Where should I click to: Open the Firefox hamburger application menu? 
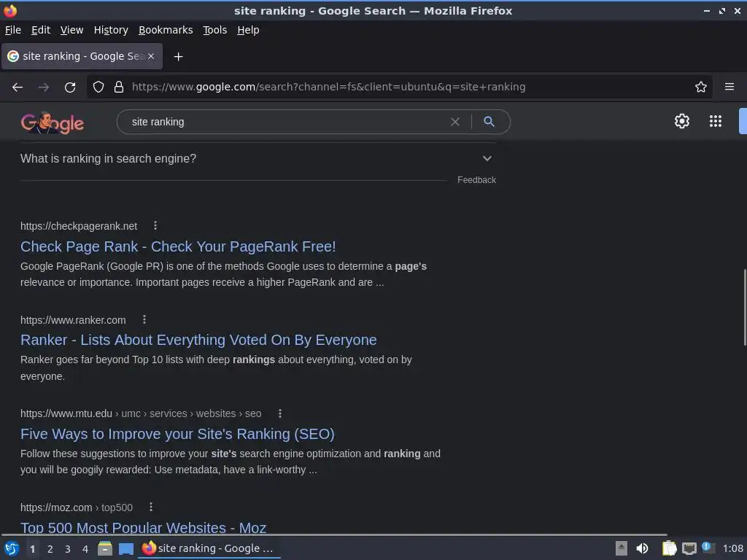(x=729, y=87)
